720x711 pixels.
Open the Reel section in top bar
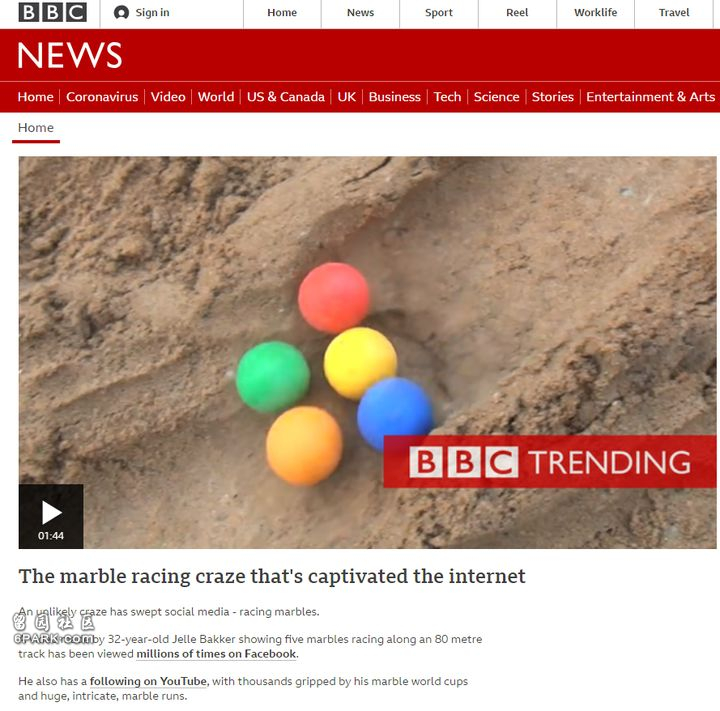517,13
